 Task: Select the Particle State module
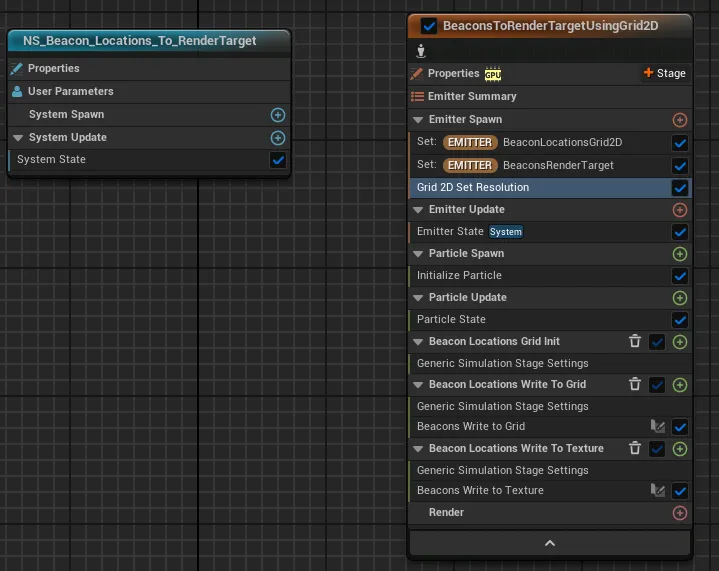(550, 320)
